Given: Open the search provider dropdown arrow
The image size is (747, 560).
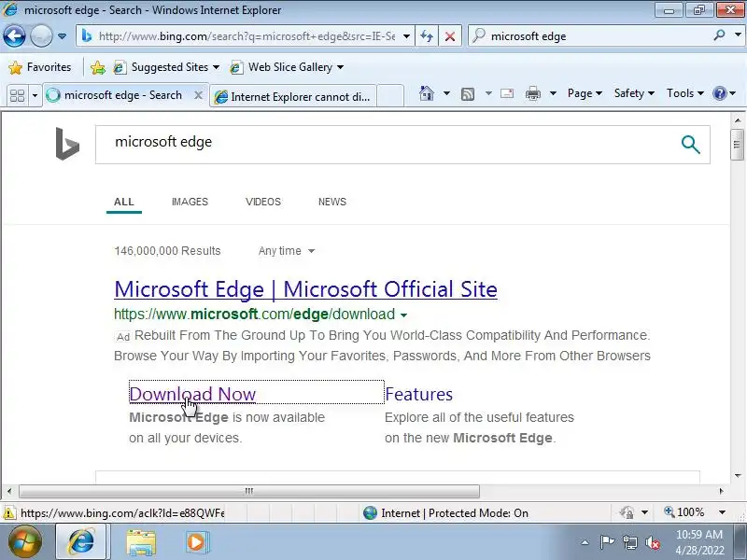Looking at the screenshot, I should (x=738, y=35).
